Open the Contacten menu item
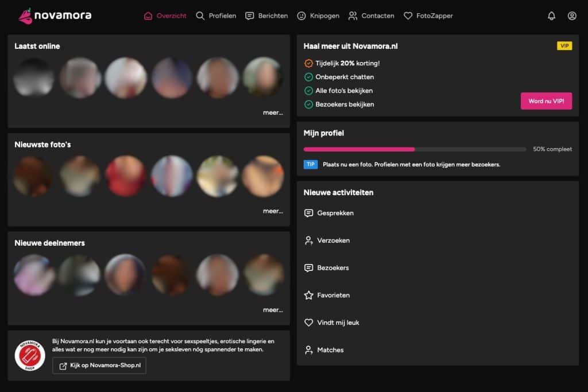The width and height of the screenshot is (588, 392). tap(372, 15)
